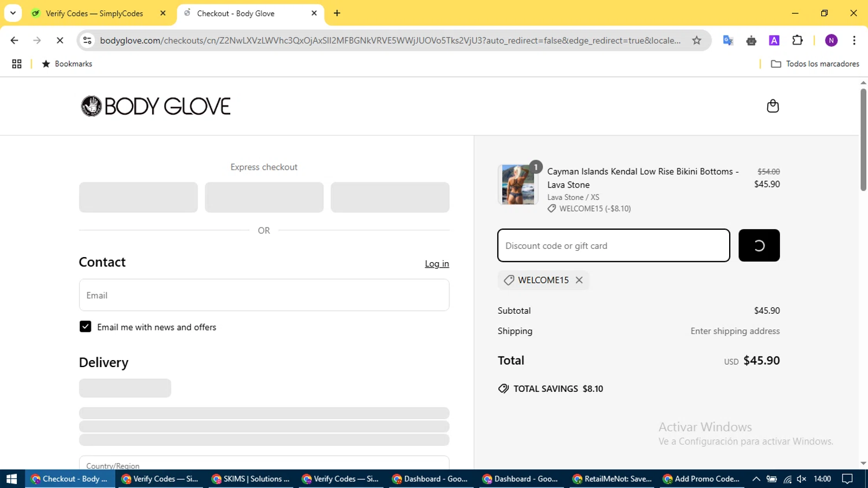This screenshot has height=488, width=868.
Task: Open the apps grid icon in bookmarks bar
Action: point(17,64)
